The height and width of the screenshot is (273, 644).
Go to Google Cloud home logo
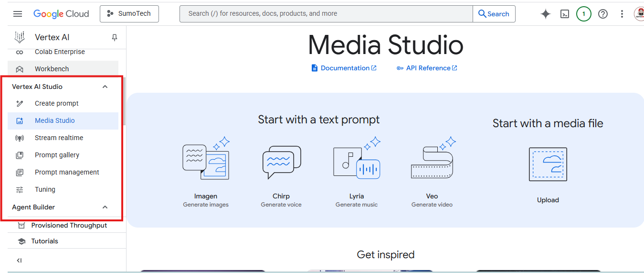pyautogui.click(x=61, y=14)
